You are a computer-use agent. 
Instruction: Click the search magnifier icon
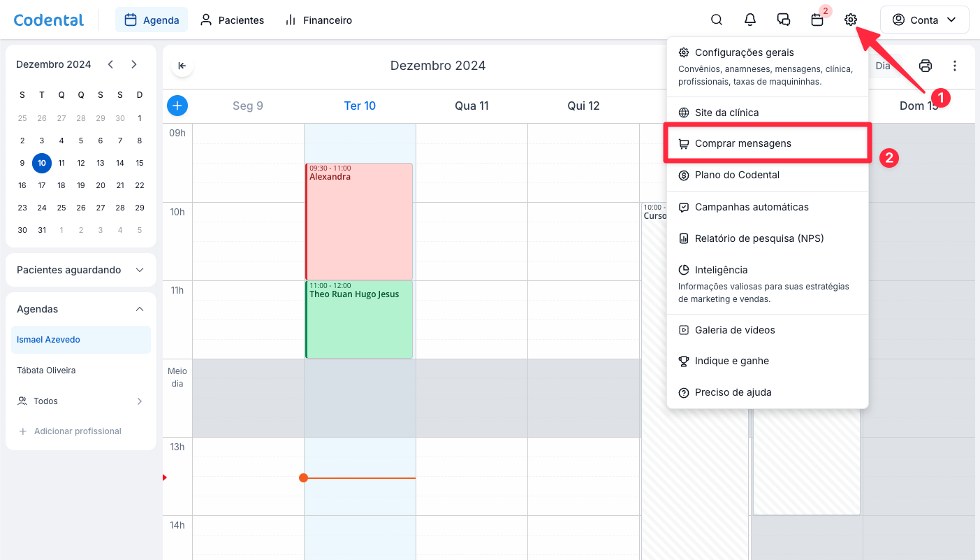tap(716, 20)
